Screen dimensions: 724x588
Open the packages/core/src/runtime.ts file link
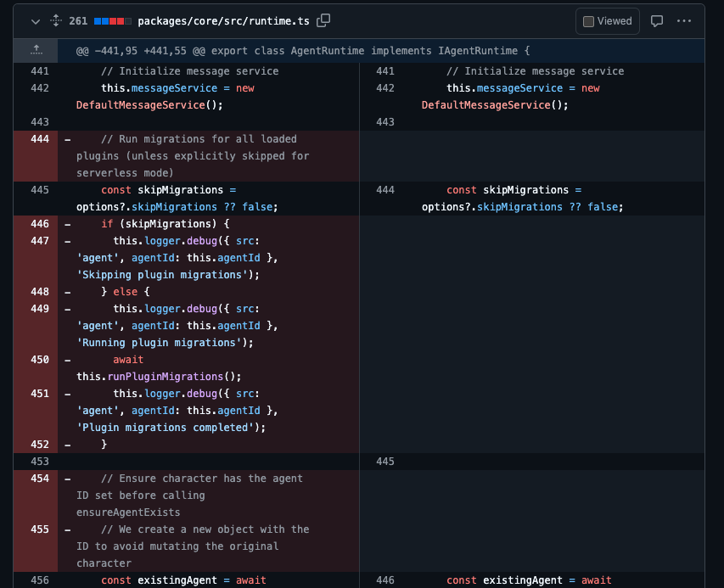click(x=224, y=20)
